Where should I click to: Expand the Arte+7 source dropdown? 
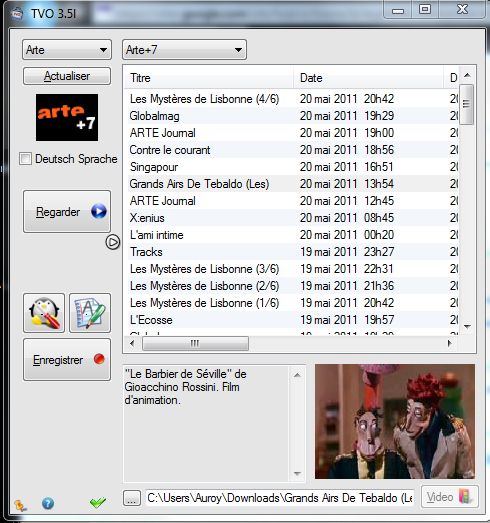(184, 50)
